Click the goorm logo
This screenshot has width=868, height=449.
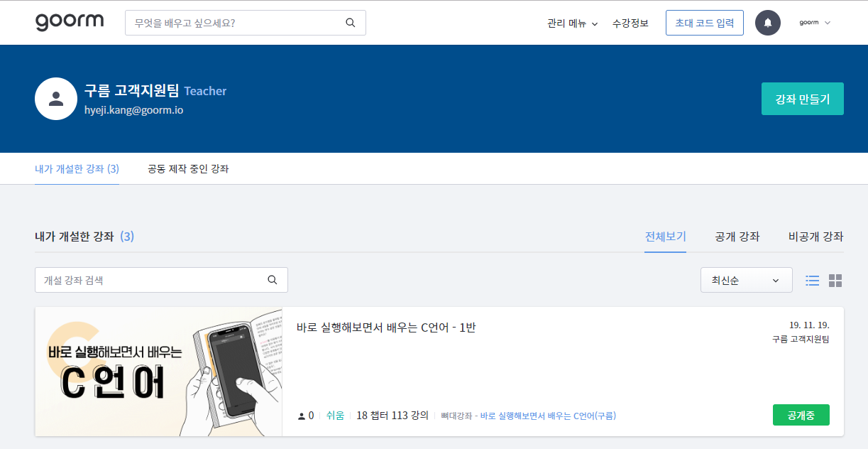click(x=70, y=23)
